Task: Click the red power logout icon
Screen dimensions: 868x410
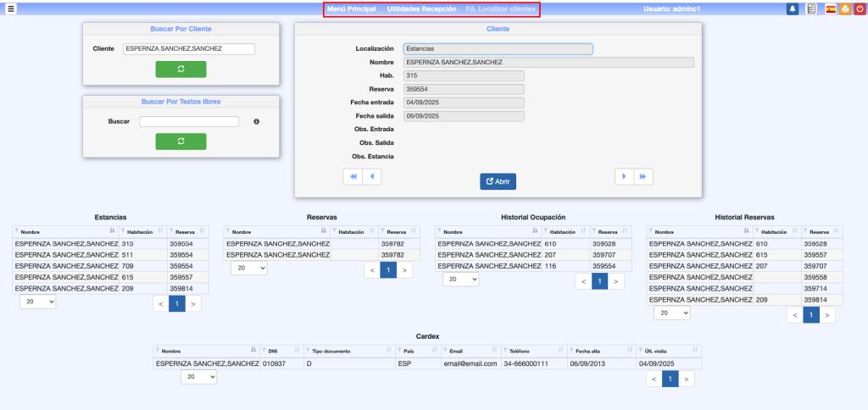Action: point(859,8)
